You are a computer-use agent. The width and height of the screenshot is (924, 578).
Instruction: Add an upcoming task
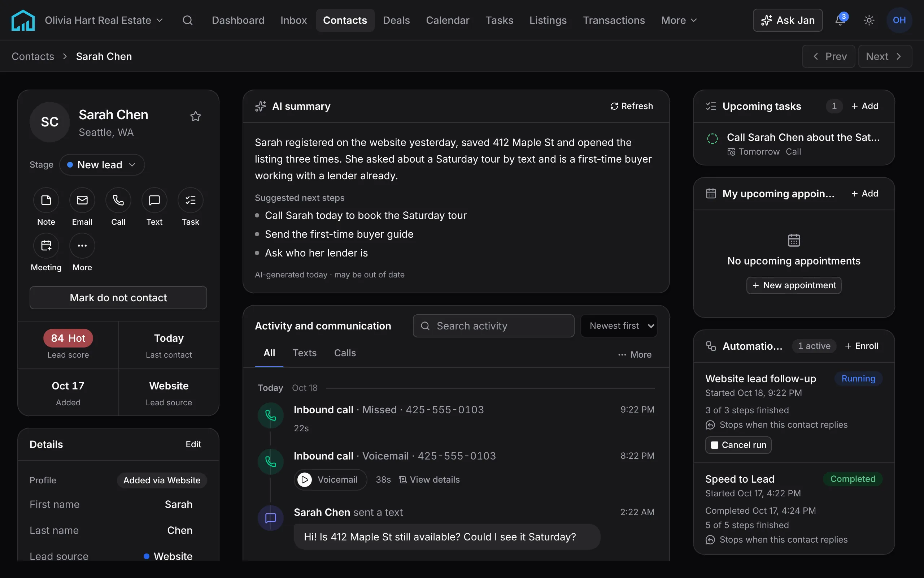pyautogui.click(x=865, y=106)
